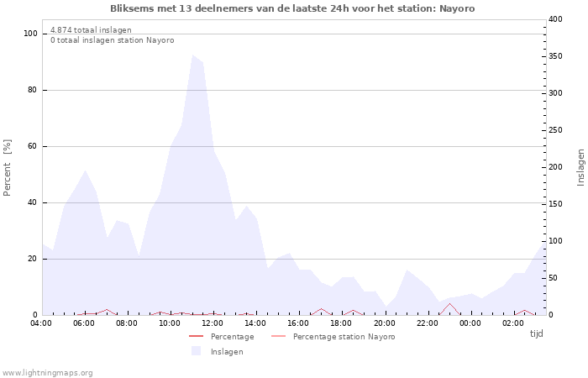The image size is (588, 378).
Task: Click the 400 value on right axis
Action: click(x=555, y=19)
